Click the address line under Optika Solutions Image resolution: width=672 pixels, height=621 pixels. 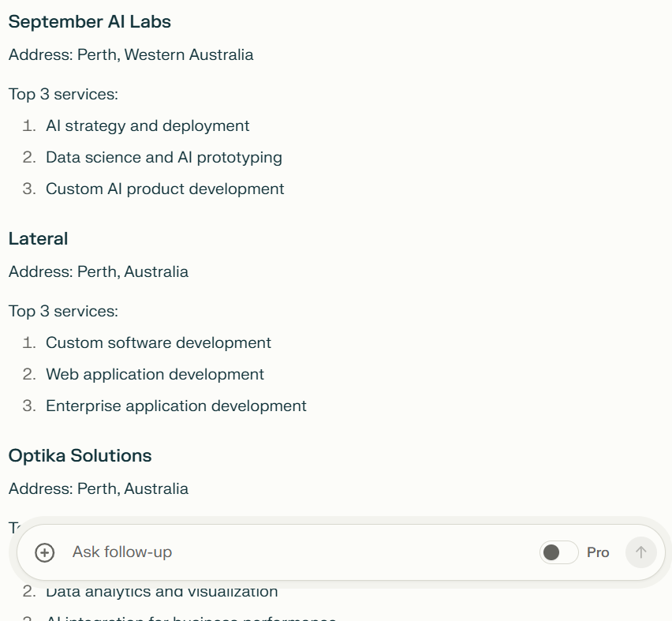coord(98,489)
